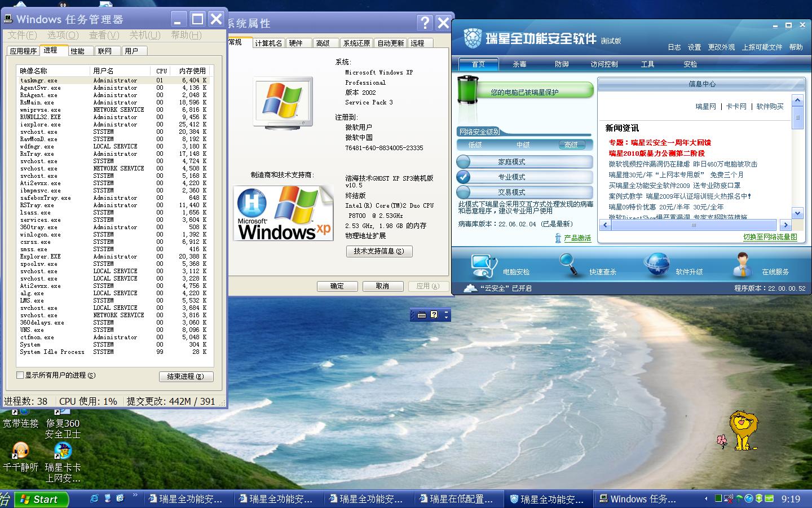Click the Rising lion desktop mascot

743,430
